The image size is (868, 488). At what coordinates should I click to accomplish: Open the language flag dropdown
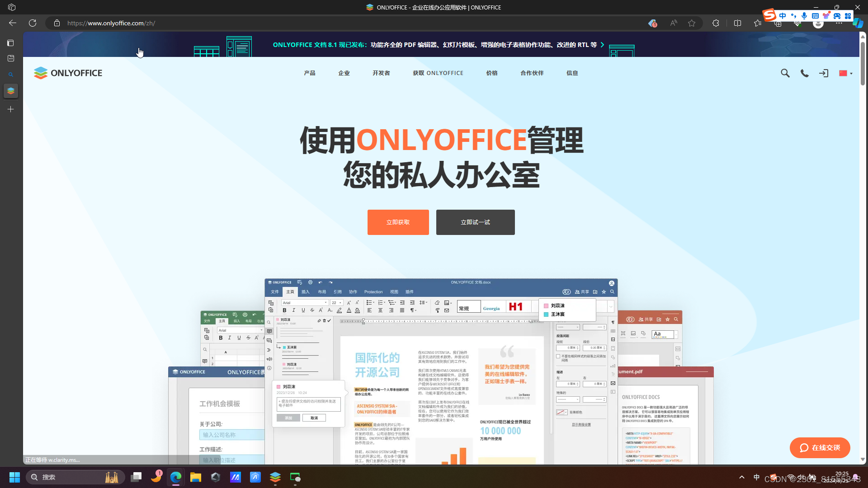[845, 73]
